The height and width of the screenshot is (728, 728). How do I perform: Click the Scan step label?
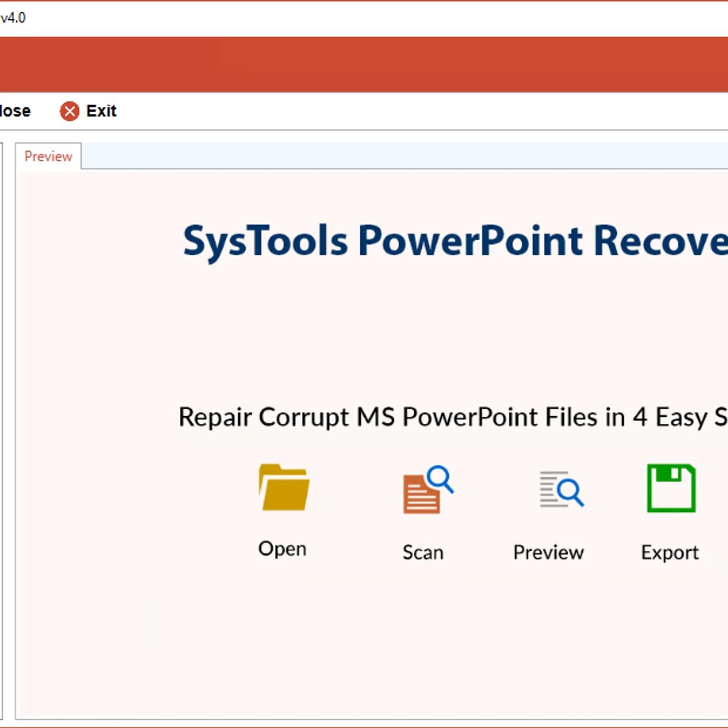pos(423,553)
